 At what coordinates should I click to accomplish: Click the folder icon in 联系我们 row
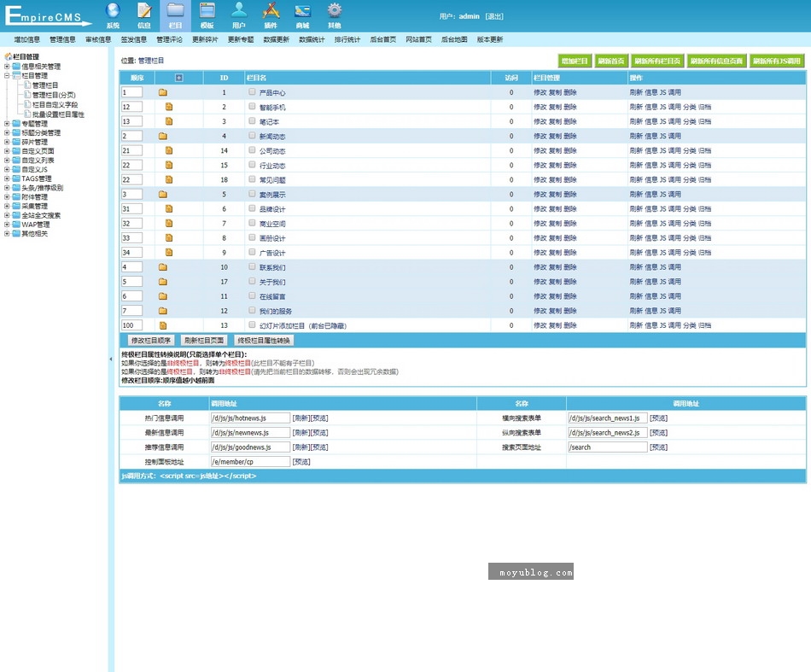point(163,267)
